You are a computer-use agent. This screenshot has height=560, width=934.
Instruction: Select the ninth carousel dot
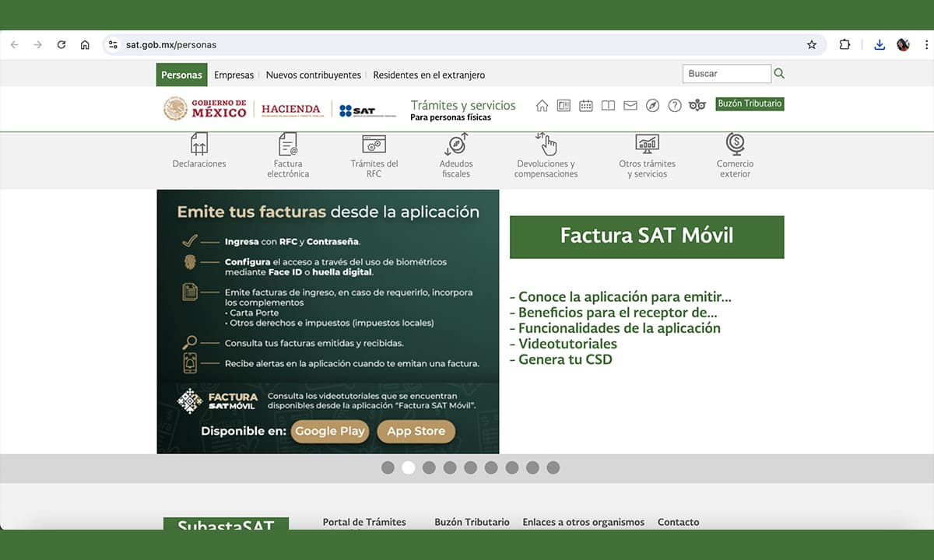553,467
